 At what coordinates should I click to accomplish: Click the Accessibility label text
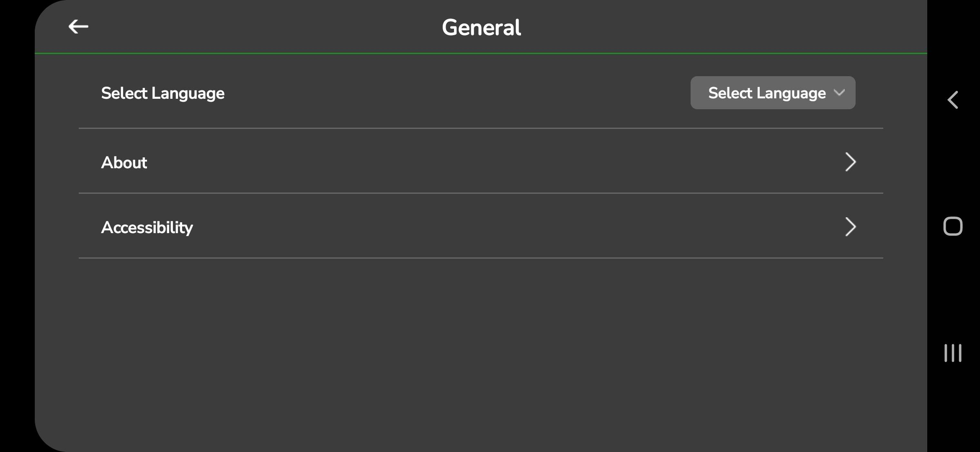(x=147, y=227)
